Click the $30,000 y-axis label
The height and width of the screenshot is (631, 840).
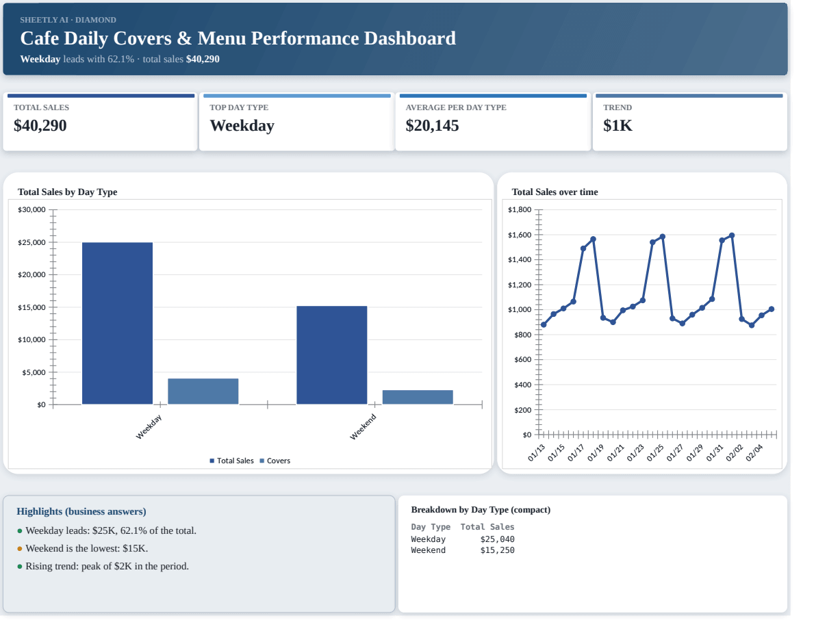pyautogui.click(x=31, y=209)
